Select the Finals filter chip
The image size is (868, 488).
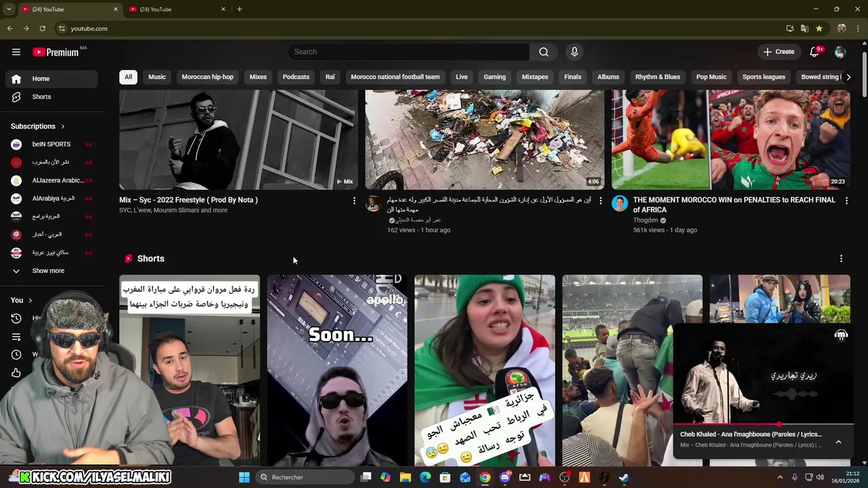[x=572, y=77]
